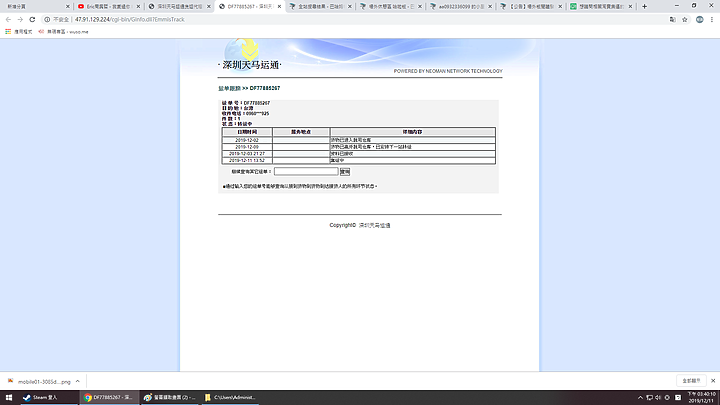This screenshot has height=405, width=720.
Task: Close the last green-icon tab
Action: (630, 6)
